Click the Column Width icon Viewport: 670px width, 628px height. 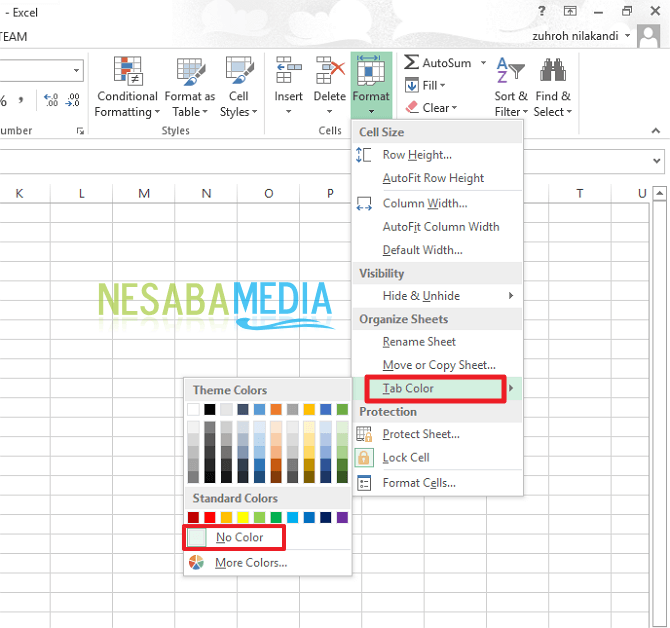click(x=364, y=203)
